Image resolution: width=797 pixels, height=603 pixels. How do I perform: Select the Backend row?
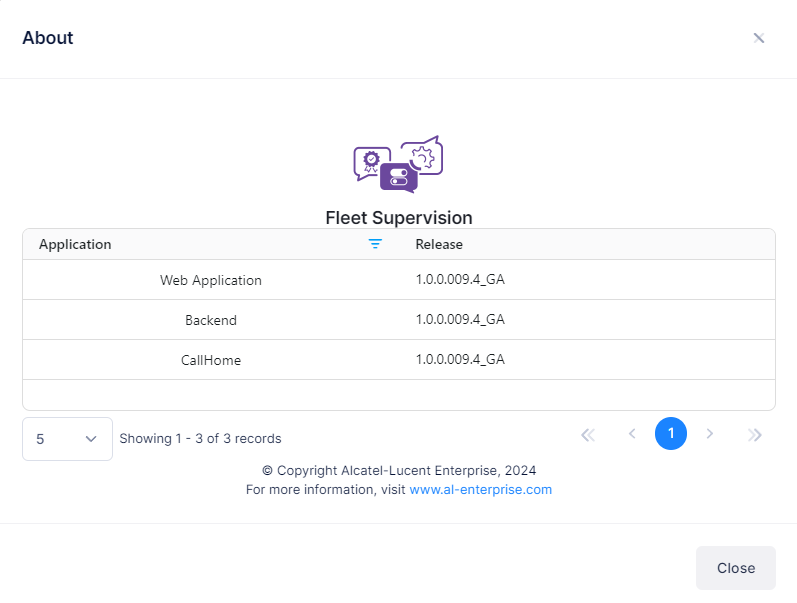pos(211,320)
